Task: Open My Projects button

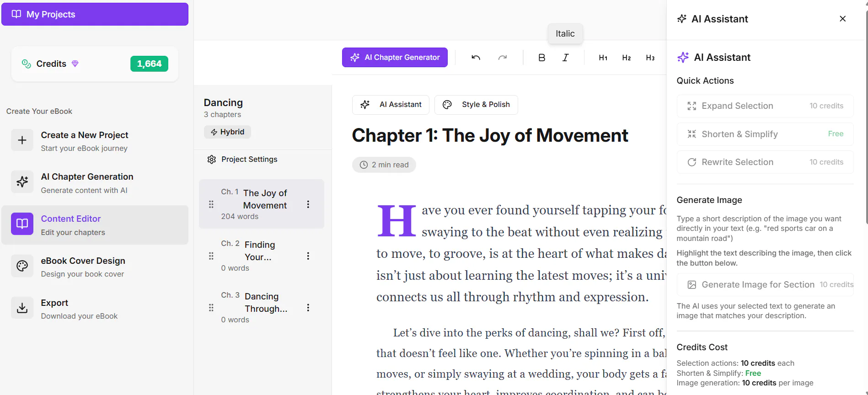Action: (95, 14)
